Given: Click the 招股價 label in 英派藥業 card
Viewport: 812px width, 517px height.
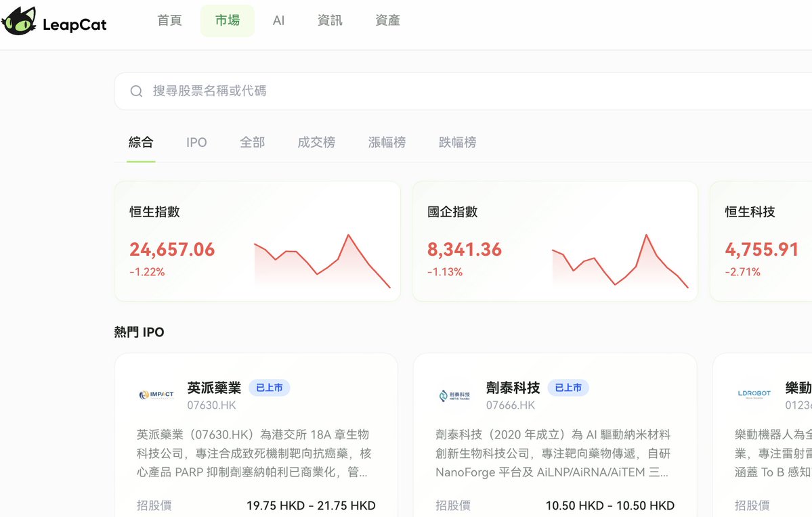Looking at the screenshot, I should coord(154,505).
